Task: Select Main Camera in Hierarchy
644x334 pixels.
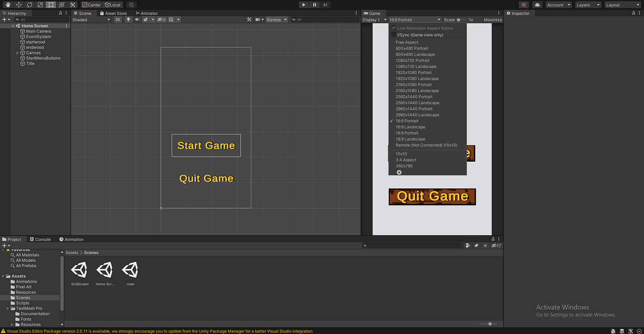Action: click(39, 31)
